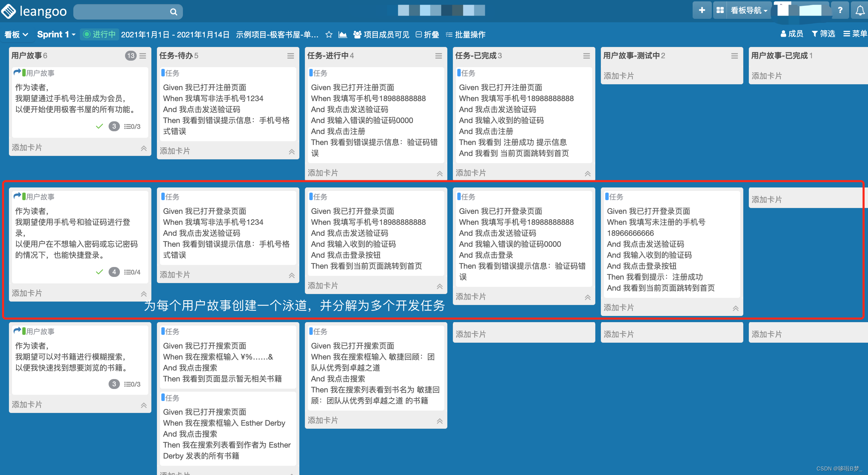Open task card 搜索框输入 ¥%……&
Viewport: 868px width, 475px height.
[x=228, y=357]
